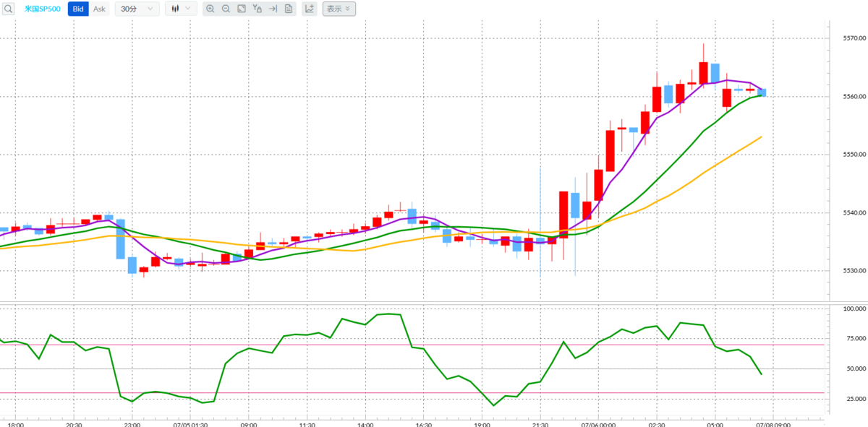The height and width of the screenshot is (427, 868).
Task: Click the last blue candle at 5561
Action: (x=762, y=92)
